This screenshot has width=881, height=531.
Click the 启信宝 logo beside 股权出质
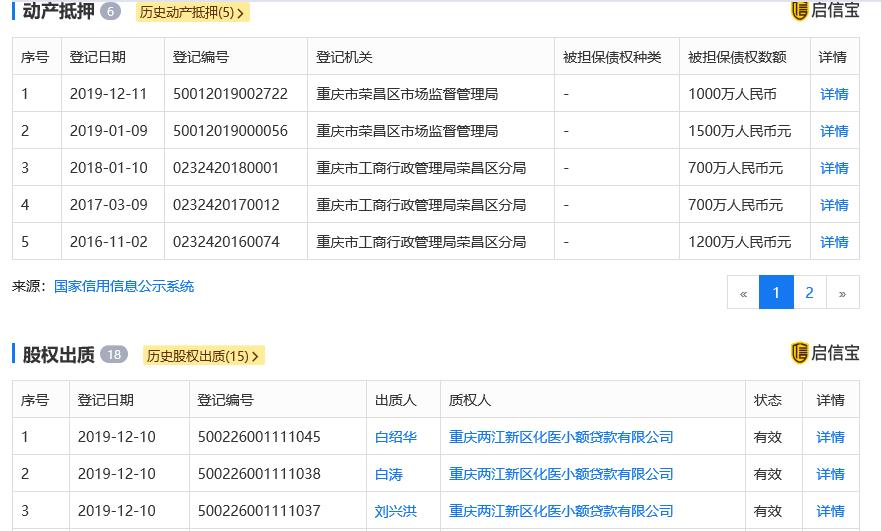point(825,353)
